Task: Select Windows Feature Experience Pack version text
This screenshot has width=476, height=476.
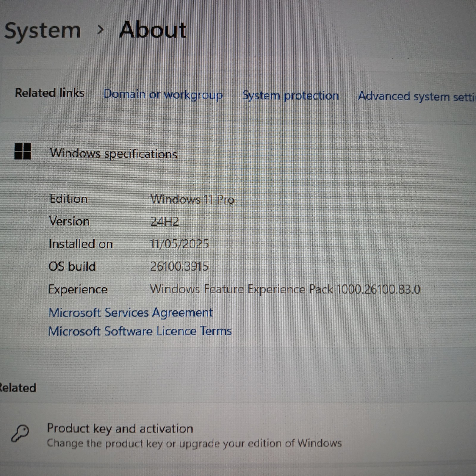Action: pos(285,289)
